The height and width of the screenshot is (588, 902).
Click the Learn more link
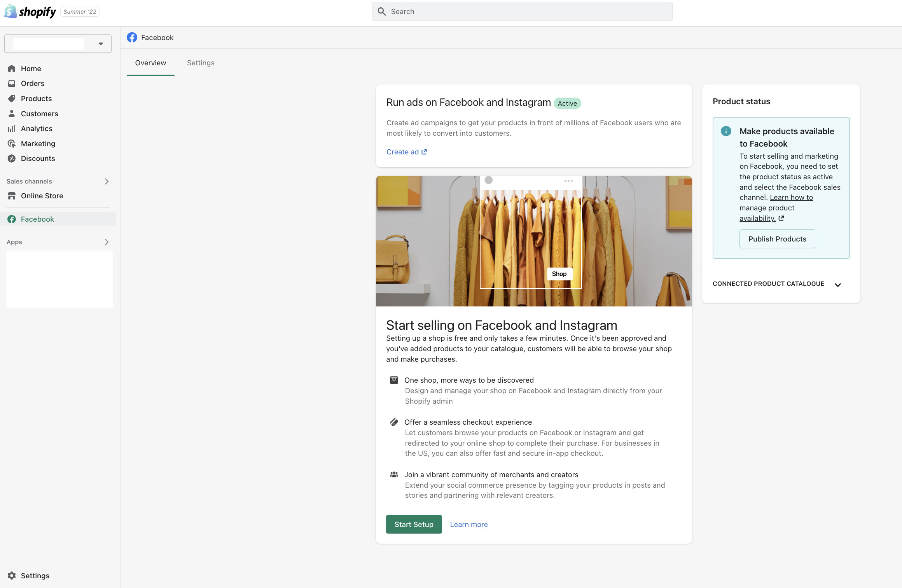tap(469, 524)
